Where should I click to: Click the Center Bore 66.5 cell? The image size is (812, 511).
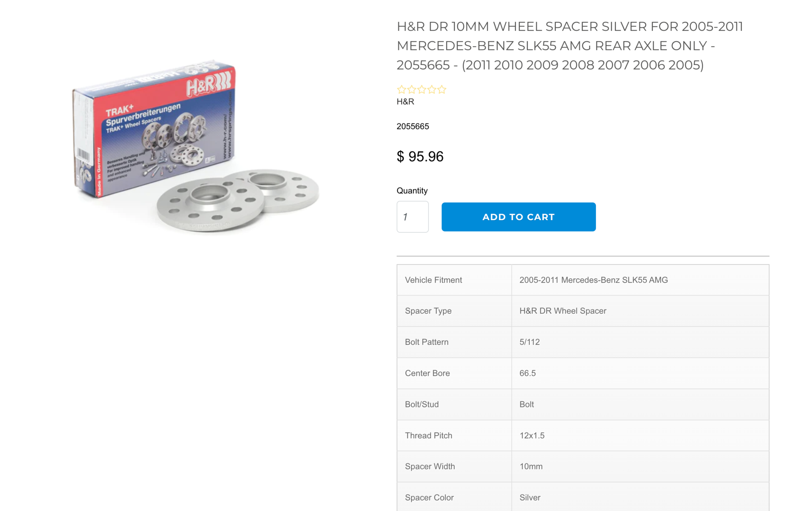640,373
